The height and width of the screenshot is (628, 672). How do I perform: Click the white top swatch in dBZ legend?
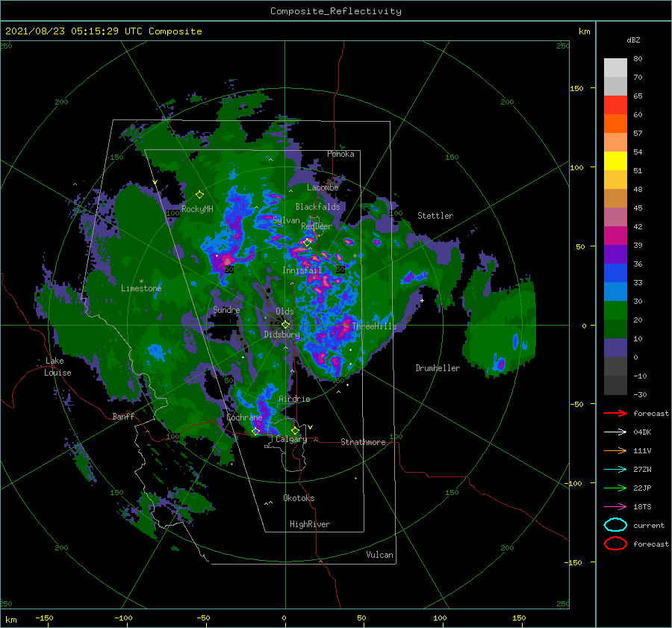615,68
